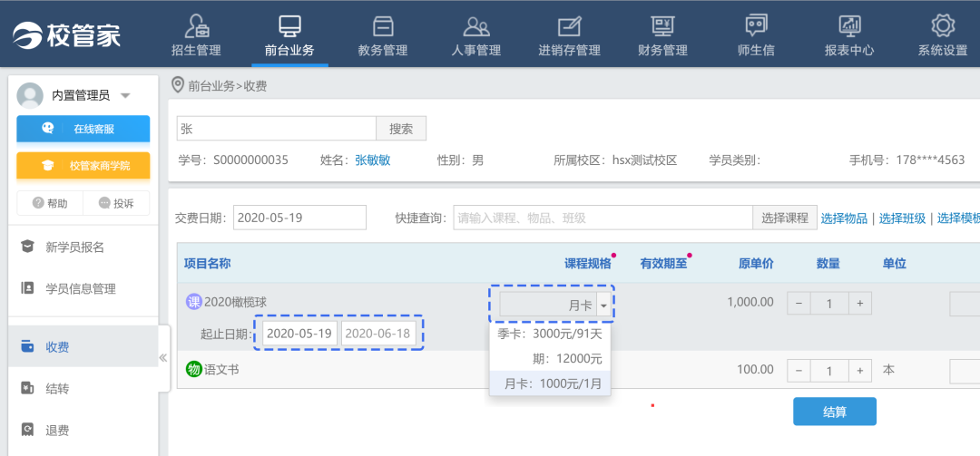The image size is (980, 456).
Task: Expand the 内置管理员 user dropdown arrow
Action: [x=125, y=96]
